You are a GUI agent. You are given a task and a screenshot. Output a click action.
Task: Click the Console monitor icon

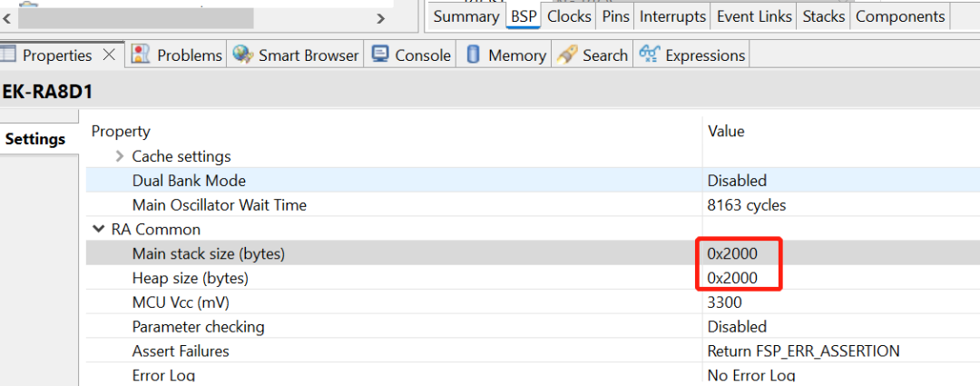click(380, 55)
